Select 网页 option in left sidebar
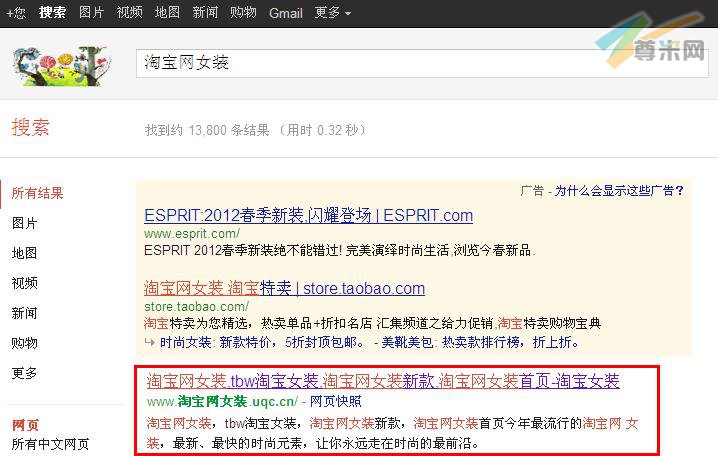This screenshot has height=456, width=718. coord(25,425)
